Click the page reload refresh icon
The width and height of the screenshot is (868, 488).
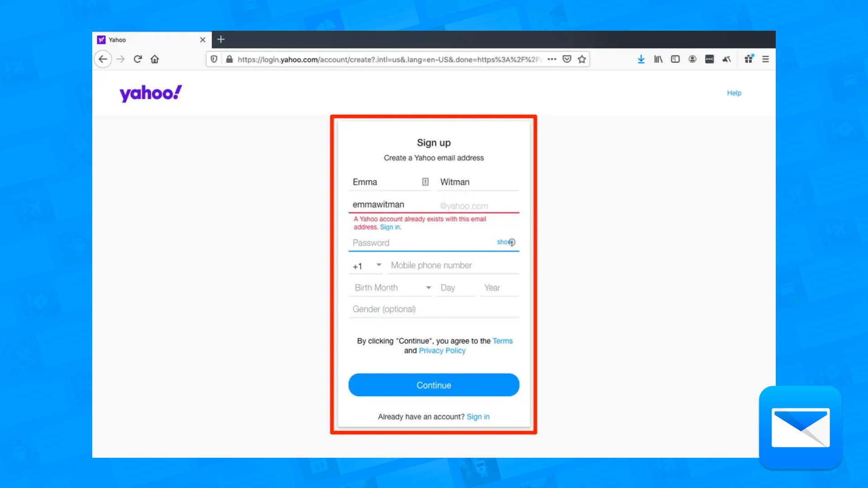coord(137,59)
